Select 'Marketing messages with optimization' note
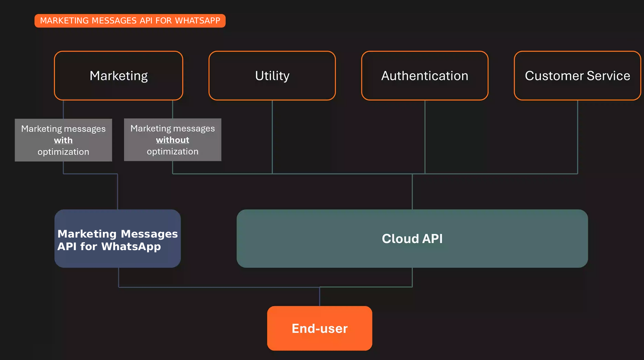Screen dimensions: 644x360 (x=63, y=140)
